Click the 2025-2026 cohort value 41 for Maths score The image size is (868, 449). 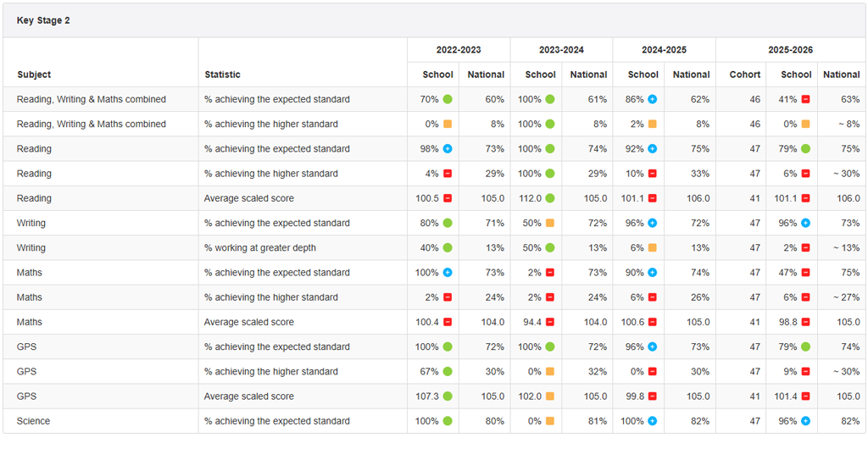coord(755,322)
